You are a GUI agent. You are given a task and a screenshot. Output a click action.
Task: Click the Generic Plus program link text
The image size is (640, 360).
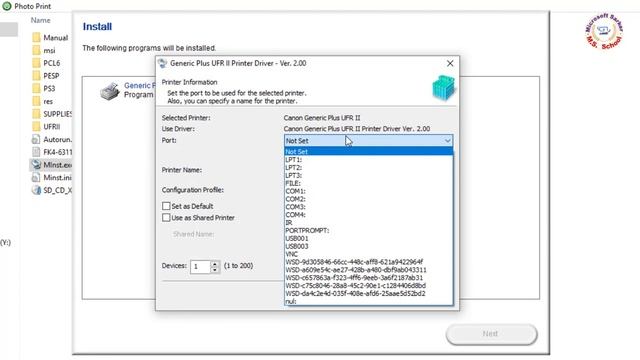tap(140, 85)
